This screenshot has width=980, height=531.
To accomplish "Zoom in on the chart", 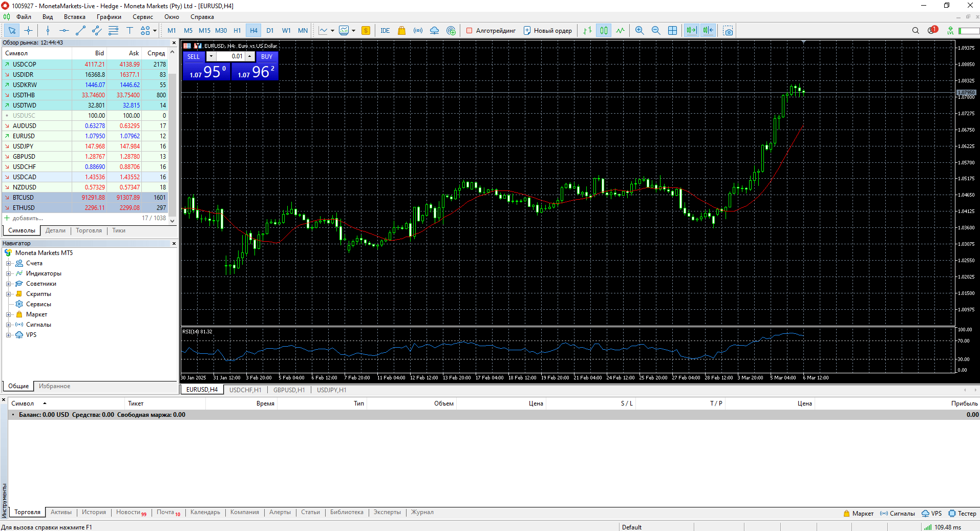I will [640, 31].
